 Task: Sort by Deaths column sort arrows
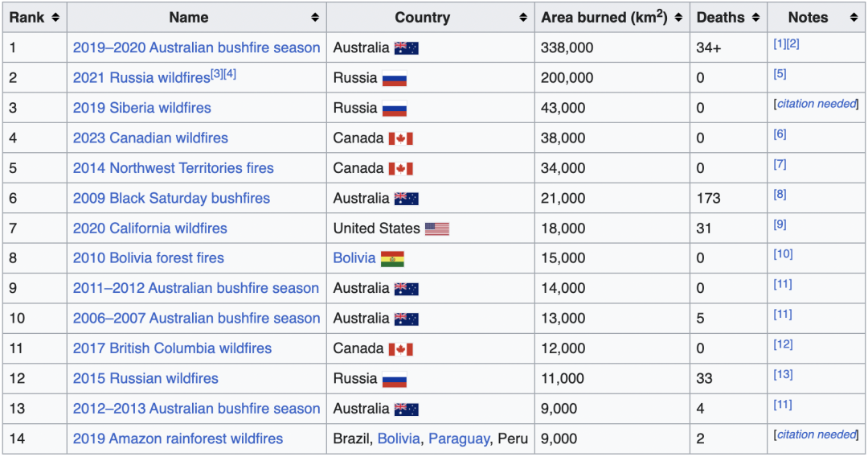tap(755, 17)
